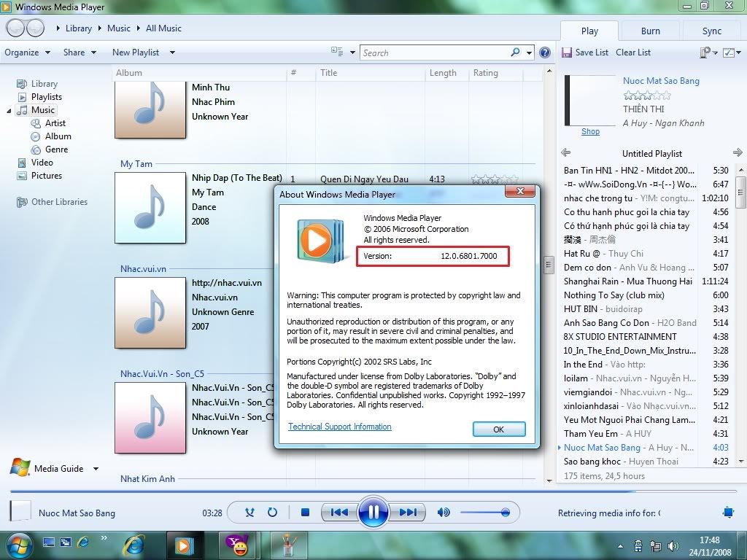Select 'Tham Yeu Em' playlist item
747x560 pixels.
646,433
